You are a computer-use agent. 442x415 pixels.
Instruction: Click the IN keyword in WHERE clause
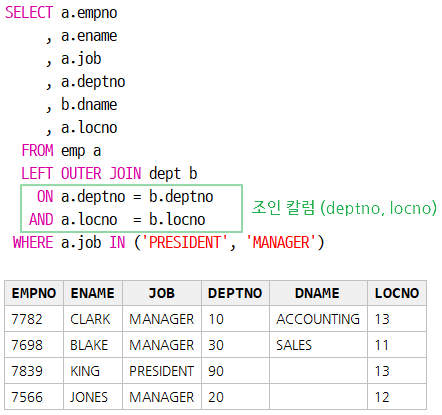pyautogui.click(x=117, y=242)
